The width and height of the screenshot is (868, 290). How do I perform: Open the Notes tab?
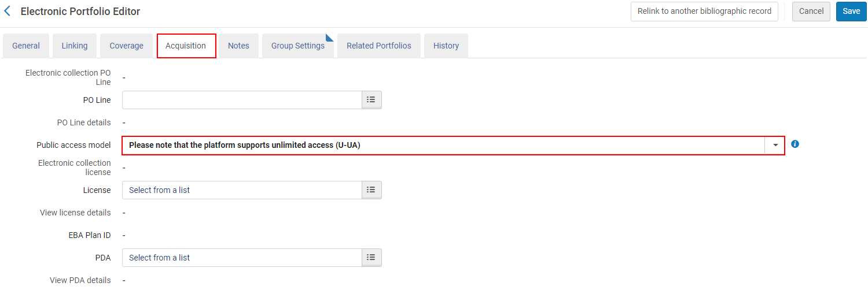coord(238,46)
